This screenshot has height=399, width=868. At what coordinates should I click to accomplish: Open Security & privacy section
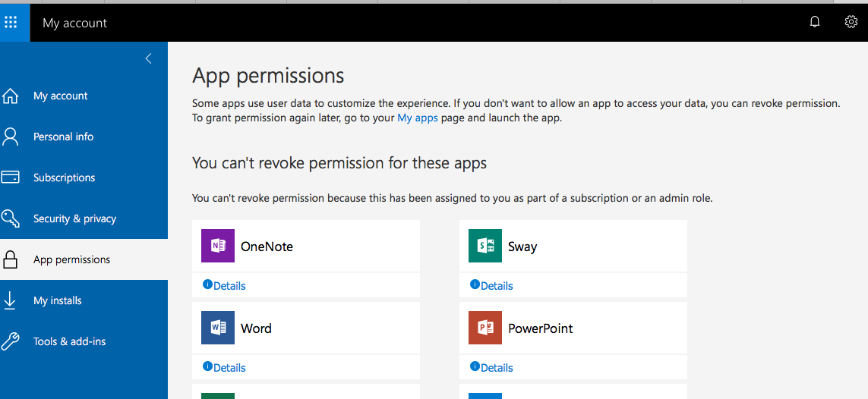[x=84, y=218]
